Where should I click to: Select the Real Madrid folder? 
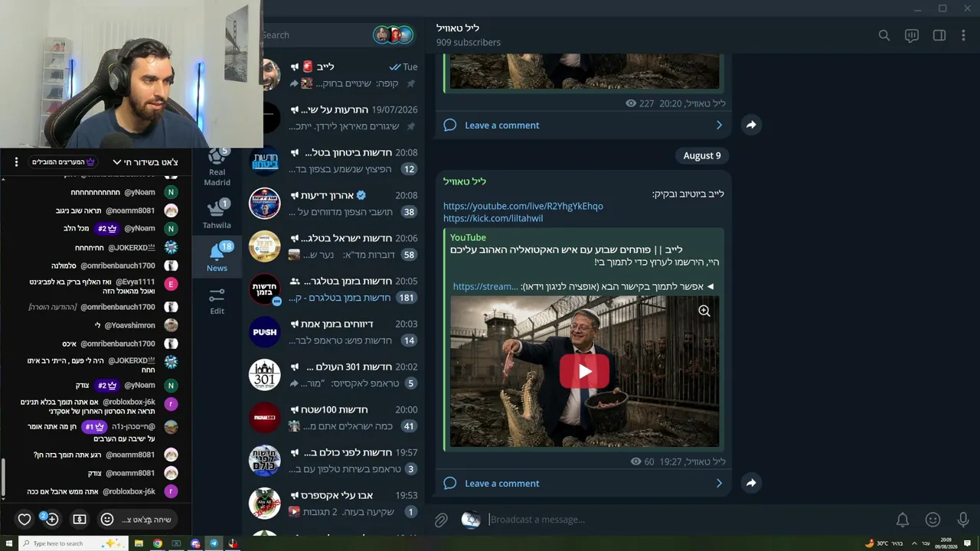(217, 166)
